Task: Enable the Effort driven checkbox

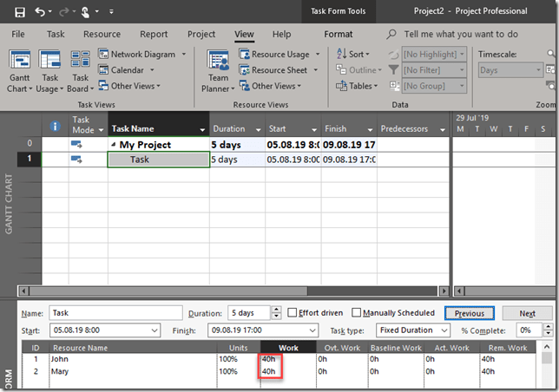Action: tap(293, 313)
